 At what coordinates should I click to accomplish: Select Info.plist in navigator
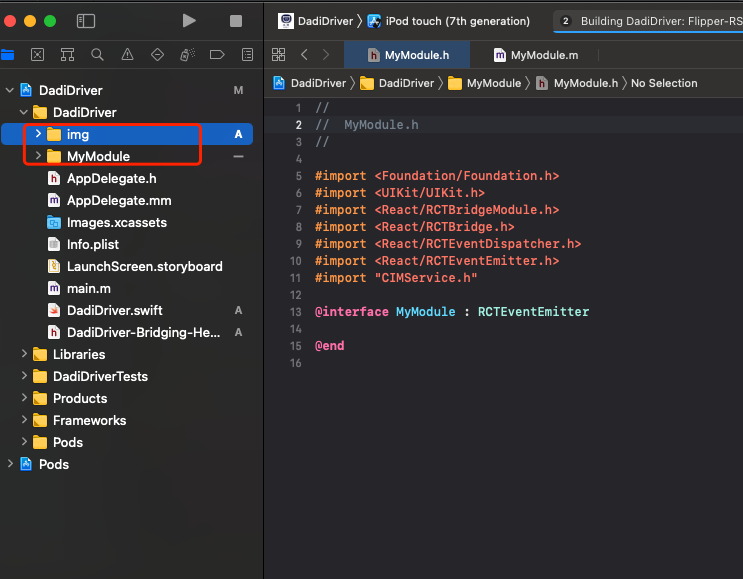coord(127,244)
